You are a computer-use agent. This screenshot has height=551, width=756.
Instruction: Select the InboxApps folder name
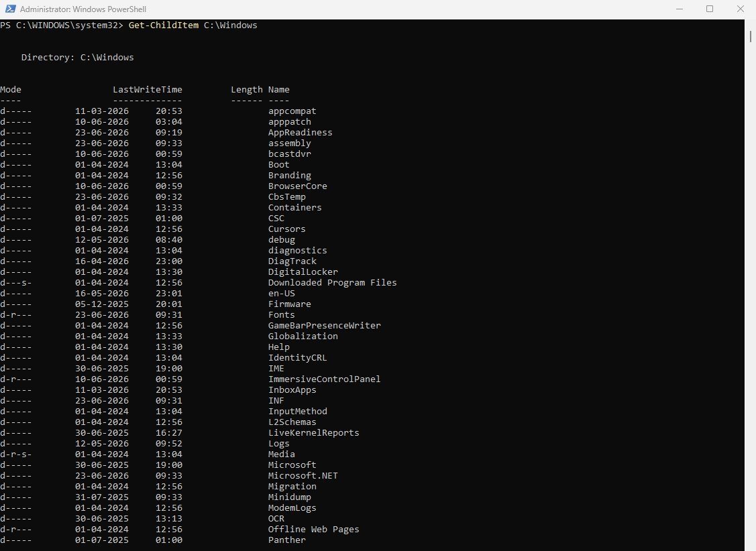click(x=292, y=390)
